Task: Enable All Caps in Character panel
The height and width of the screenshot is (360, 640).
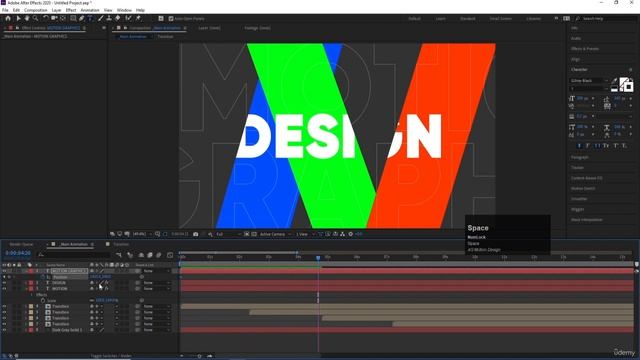Action: coord(597,146)
